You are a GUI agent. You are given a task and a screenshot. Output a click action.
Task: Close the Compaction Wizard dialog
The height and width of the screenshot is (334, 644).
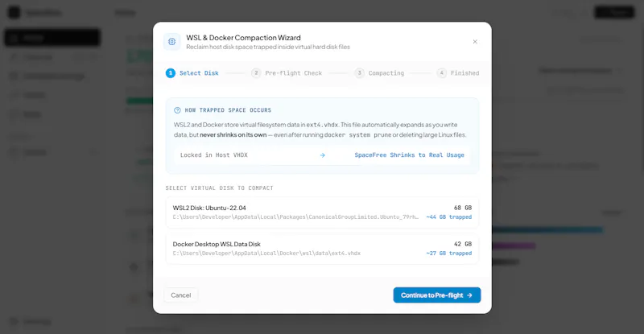click(475, 42)
